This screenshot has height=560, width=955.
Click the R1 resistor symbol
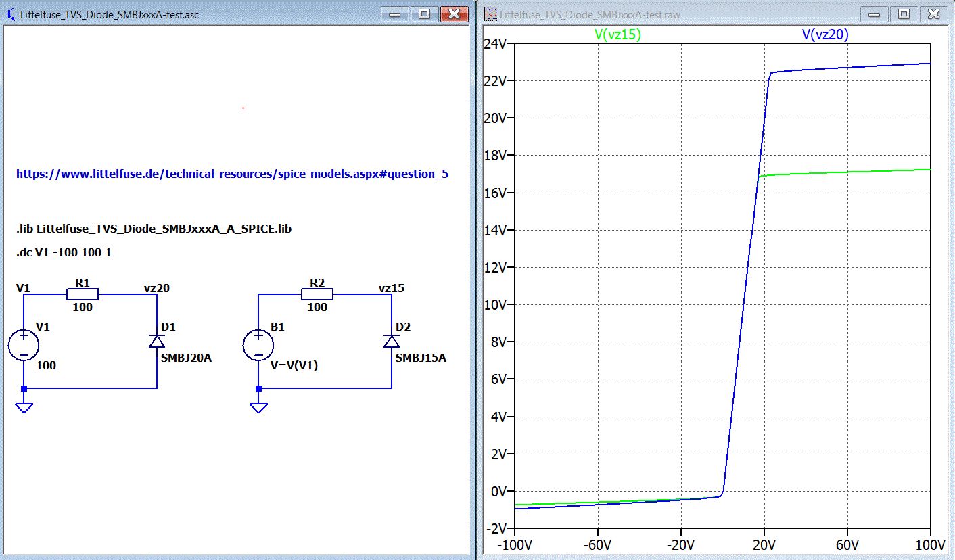pos(83,294)
